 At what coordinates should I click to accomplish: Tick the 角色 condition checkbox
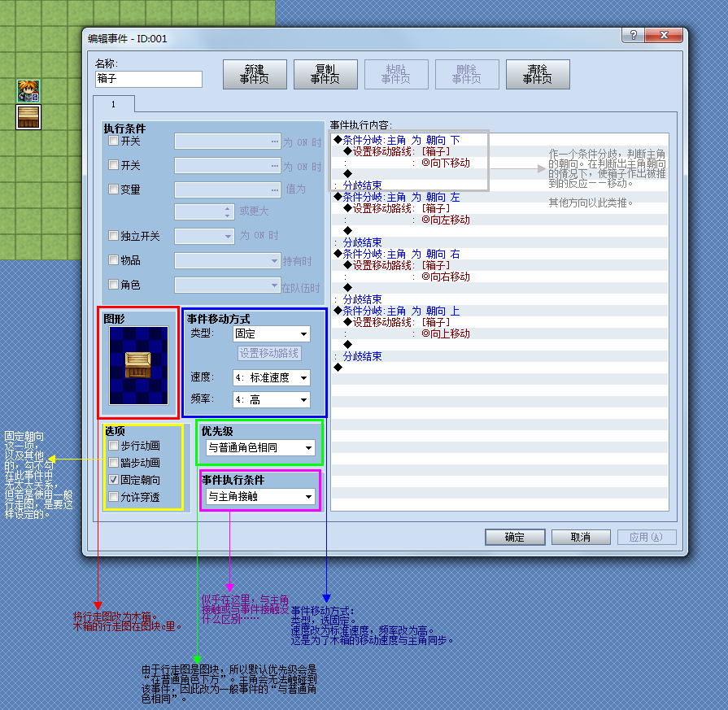click(x=113, y=284)
